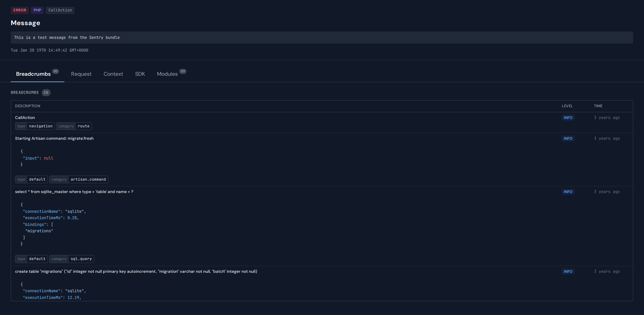644x315 pixels.
Task: Open the Modules tab
Action: 167,74
